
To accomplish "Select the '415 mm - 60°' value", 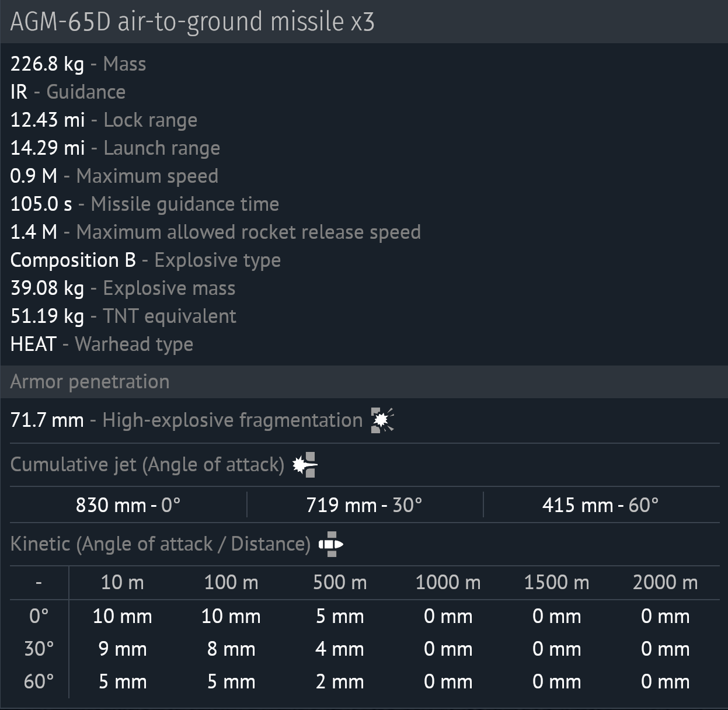I will click(600, 504).
